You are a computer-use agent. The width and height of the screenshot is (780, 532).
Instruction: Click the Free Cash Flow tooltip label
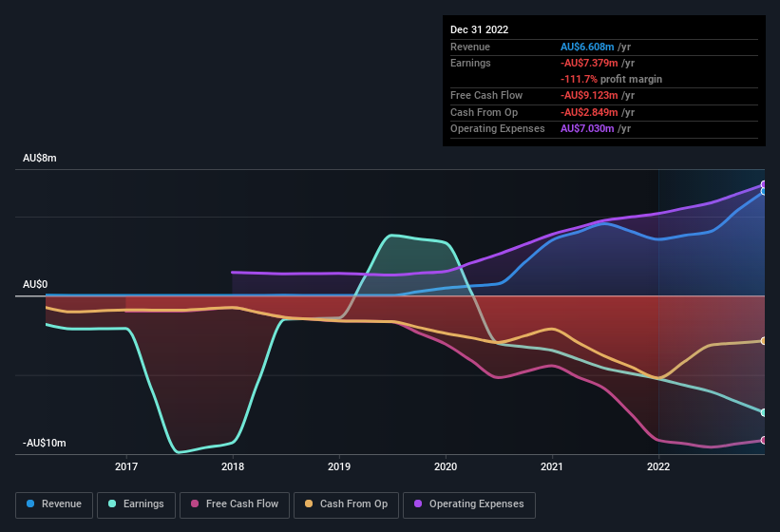tap(486, 95)
